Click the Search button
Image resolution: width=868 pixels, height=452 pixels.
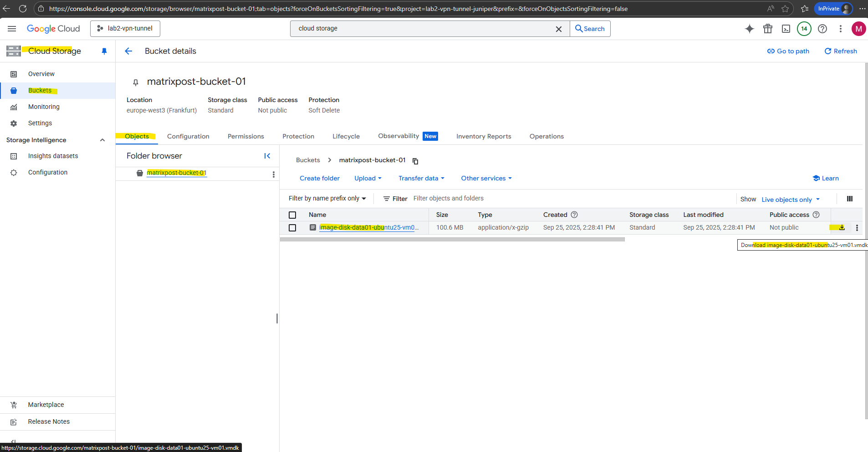click(590, 29)
